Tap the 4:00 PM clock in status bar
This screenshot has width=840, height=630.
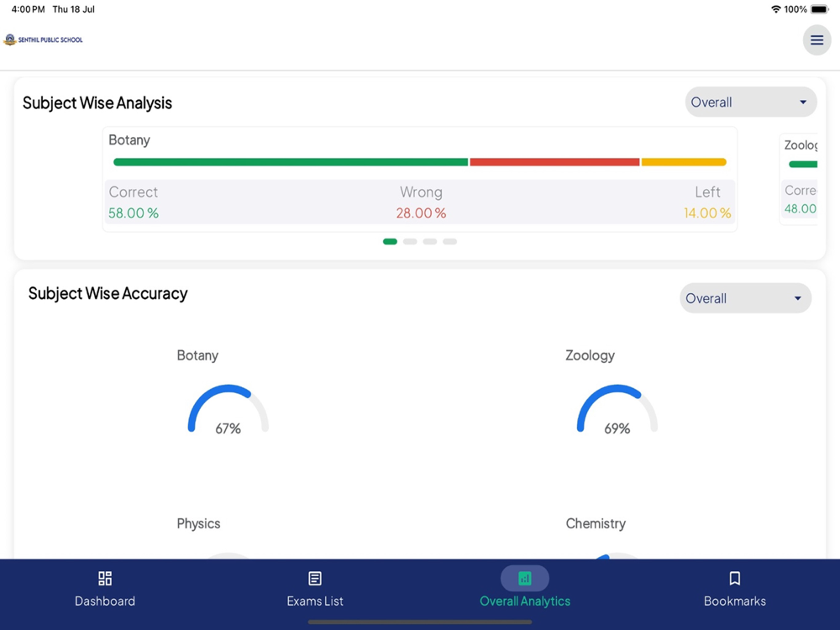tap(28, 9)
